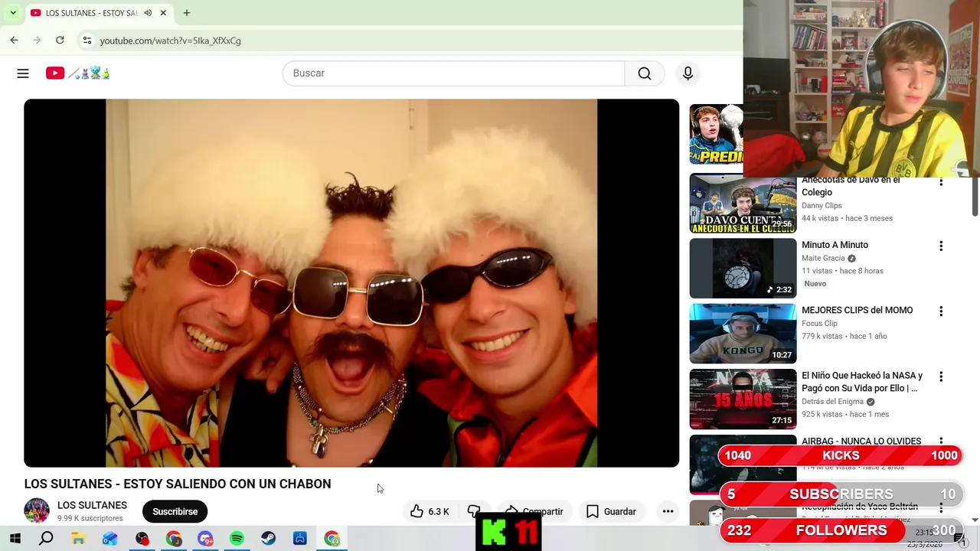
Task: Open the Detrás del Enigma channel link
Action: 832,402
